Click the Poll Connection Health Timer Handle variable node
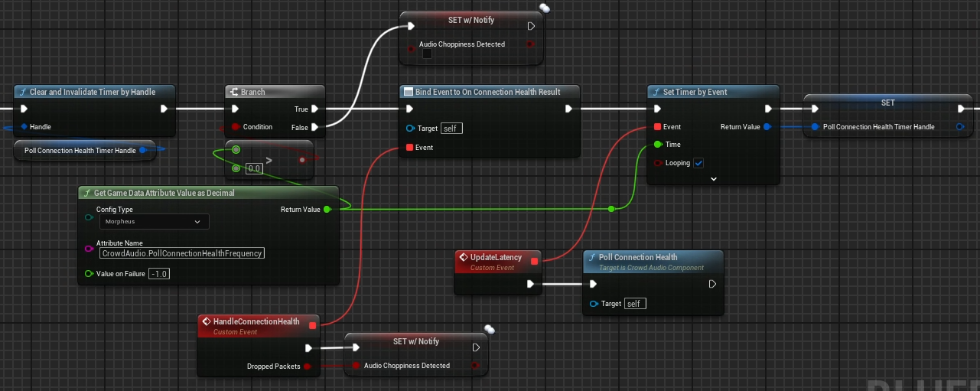The height and width of the screenshot is (391, 980). [80, 151]
